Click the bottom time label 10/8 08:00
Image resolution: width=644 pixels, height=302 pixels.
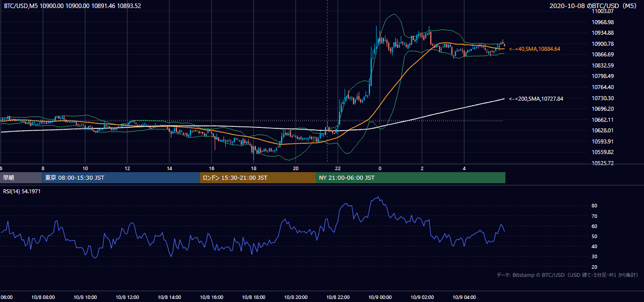pos(43,297)
